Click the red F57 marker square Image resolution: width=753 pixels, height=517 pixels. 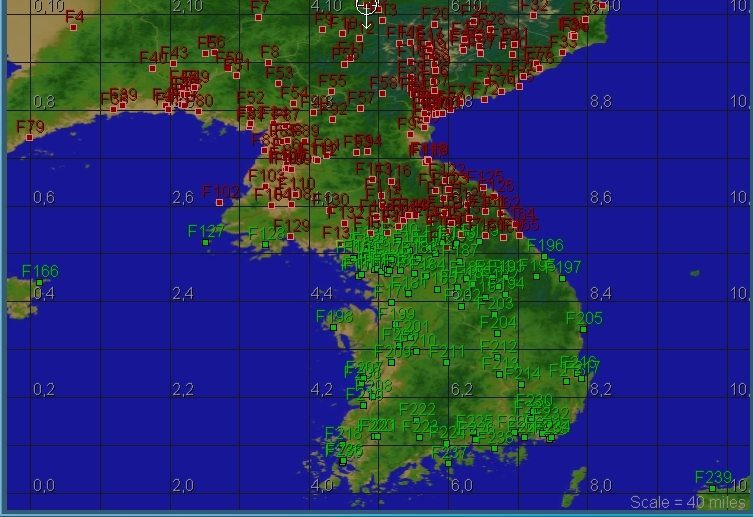tap(361, 108)
